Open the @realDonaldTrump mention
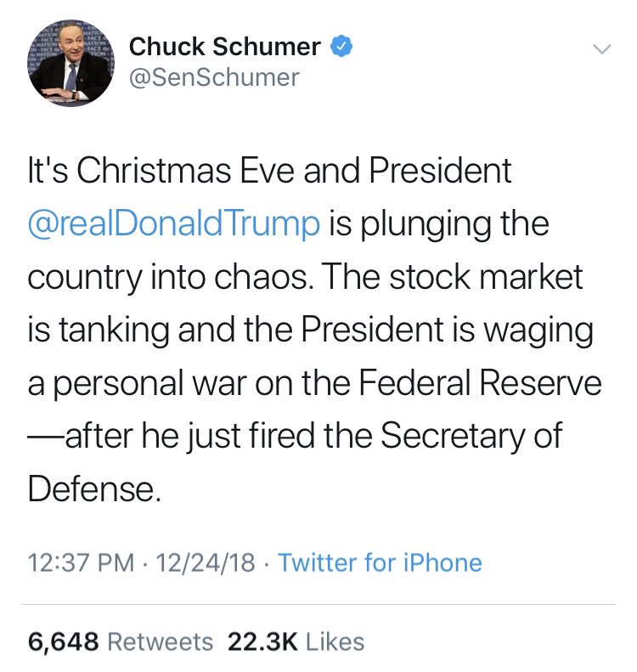The width and height of the screenshot is (637, 672). point(174,225)
